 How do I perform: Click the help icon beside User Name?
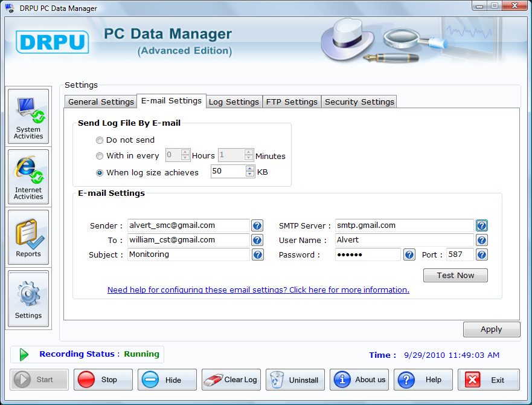click(x=482, y=240)
